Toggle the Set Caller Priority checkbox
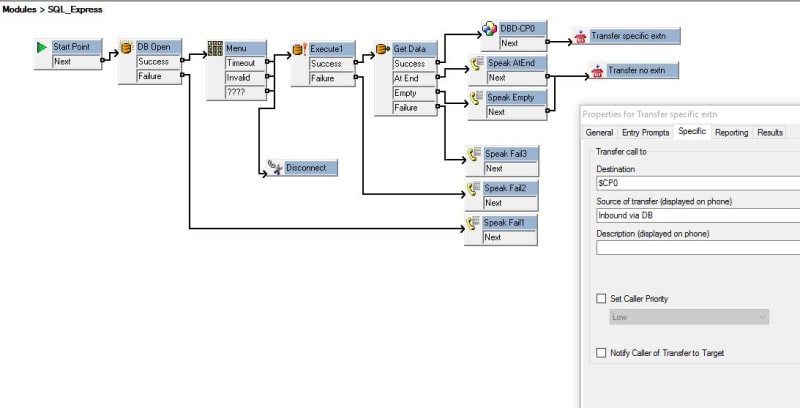Screen dimensions: 800x408 click(x=602, y=298)
